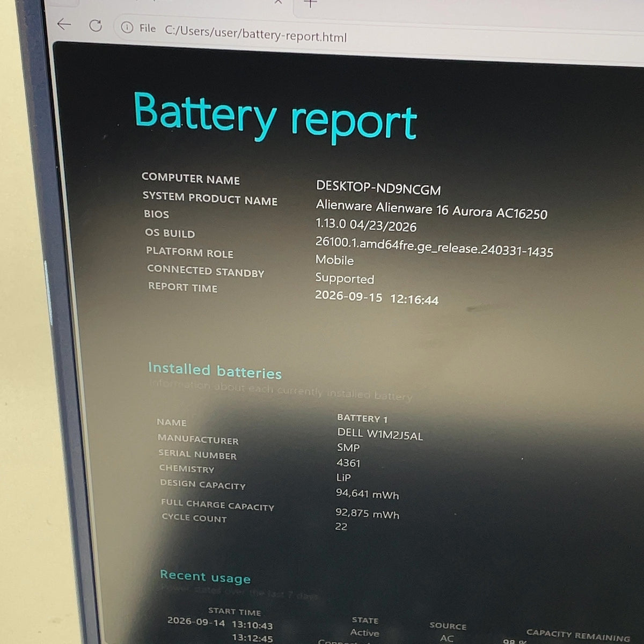
Task: Click the browser back arrow
Action: click(64, 24)
